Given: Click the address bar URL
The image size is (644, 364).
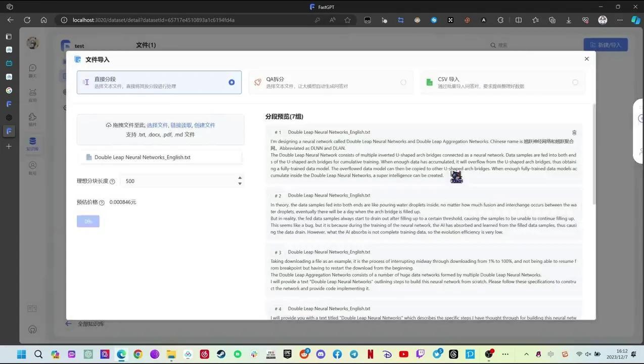Looking at the screenshot, I should [x=153, y=20].
